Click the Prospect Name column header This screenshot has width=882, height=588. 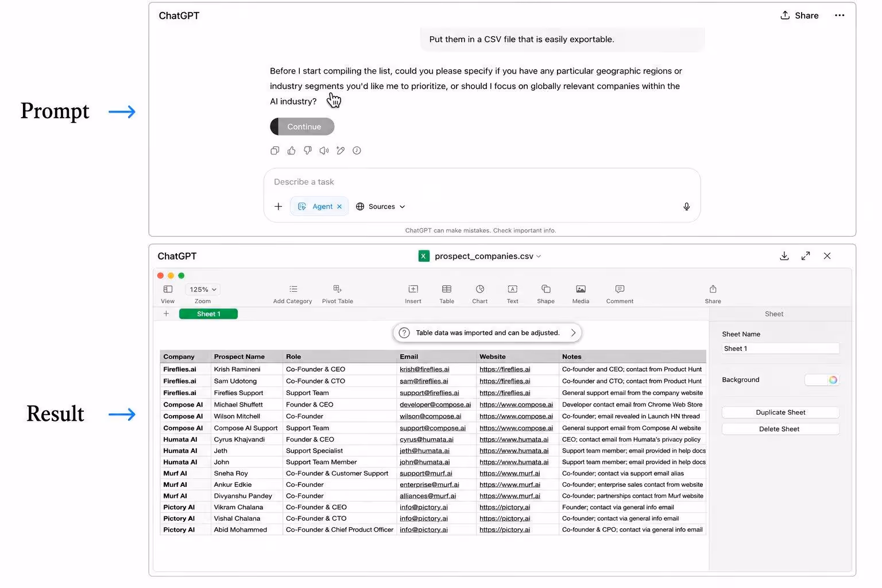pyautogui.click(x=247, y=357)
